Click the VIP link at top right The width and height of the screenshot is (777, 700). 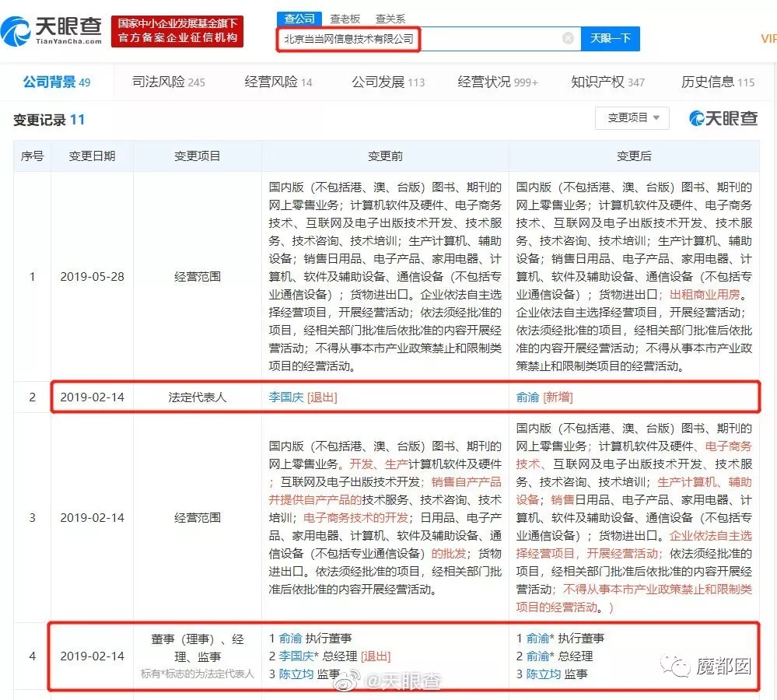coord(768,39)
